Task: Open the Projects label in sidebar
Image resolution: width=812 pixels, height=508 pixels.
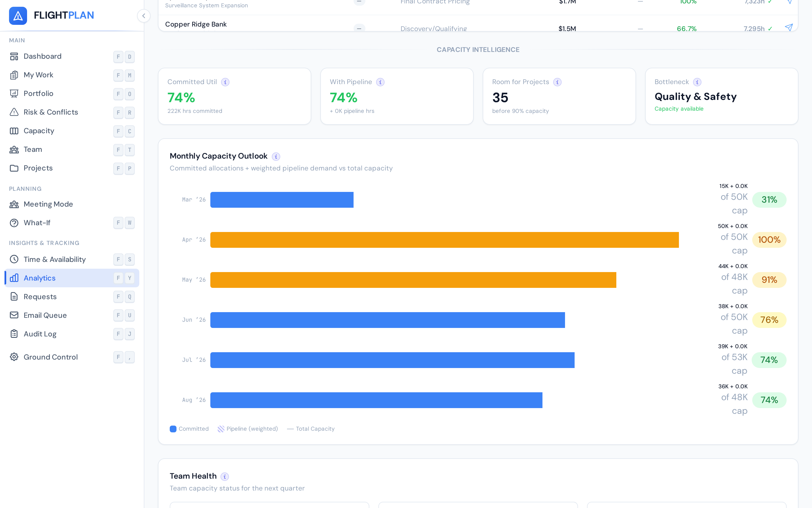Action: click(38, 168)
